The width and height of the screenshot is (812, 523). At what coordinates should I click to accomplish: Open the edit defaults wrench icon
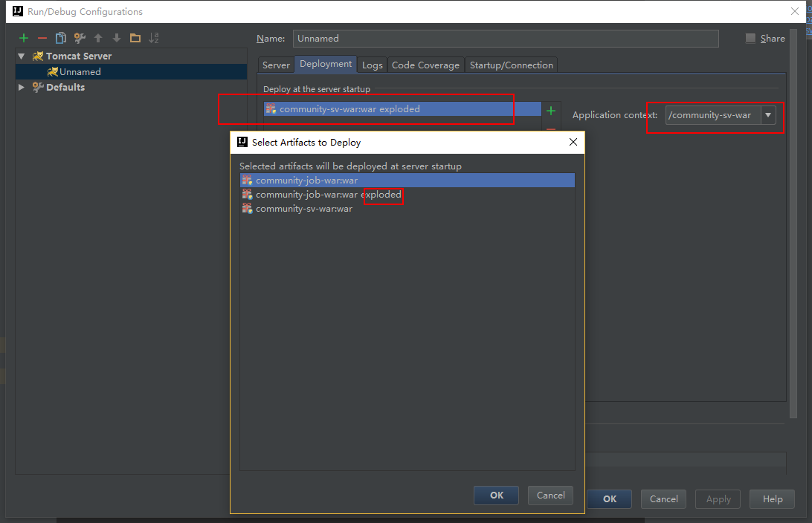pyautogui.click(x=80, y=39)
